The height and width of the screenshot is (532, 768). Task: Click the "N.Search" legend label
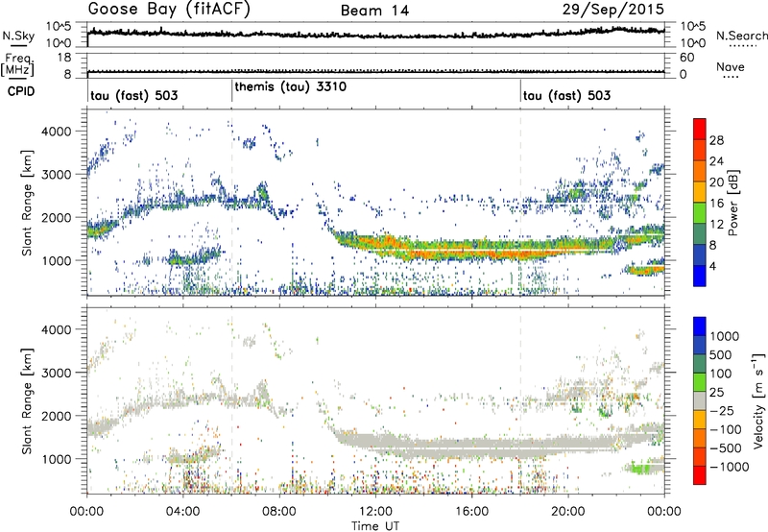741,36
